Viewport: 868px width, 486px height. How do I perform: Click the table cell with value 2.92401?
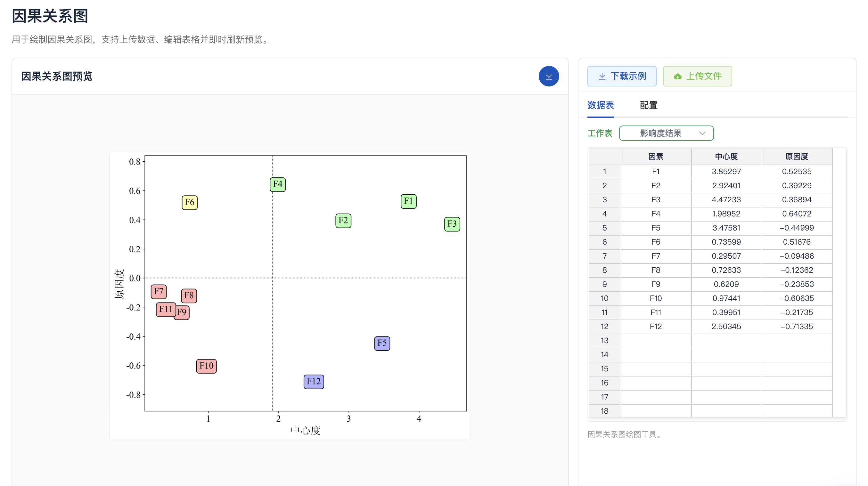[726, 186]
